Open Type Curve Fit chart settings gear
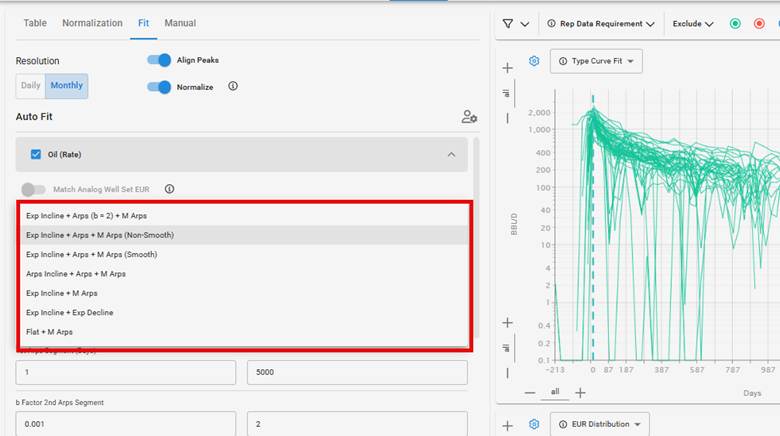 tap(534, 61)
